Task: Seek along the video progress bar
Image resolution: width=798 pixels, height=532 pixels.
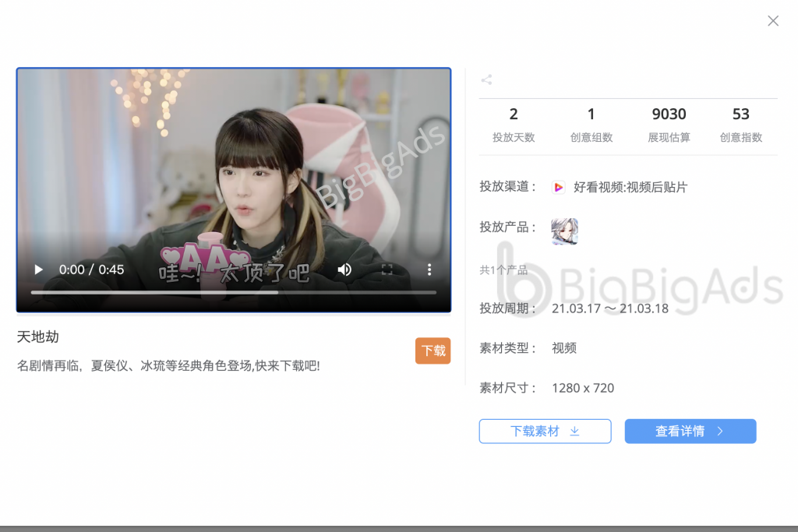Action: (234, 292)
